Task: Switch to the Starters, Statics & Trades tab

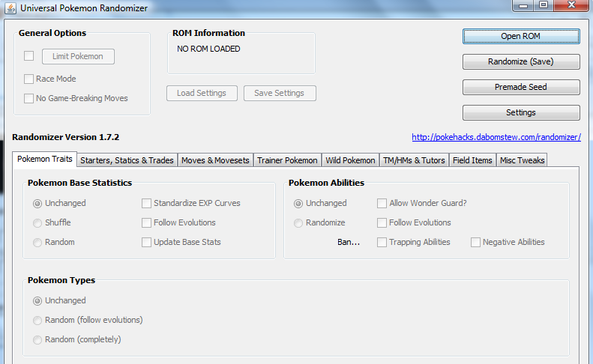Action: (x=127, y=160)
